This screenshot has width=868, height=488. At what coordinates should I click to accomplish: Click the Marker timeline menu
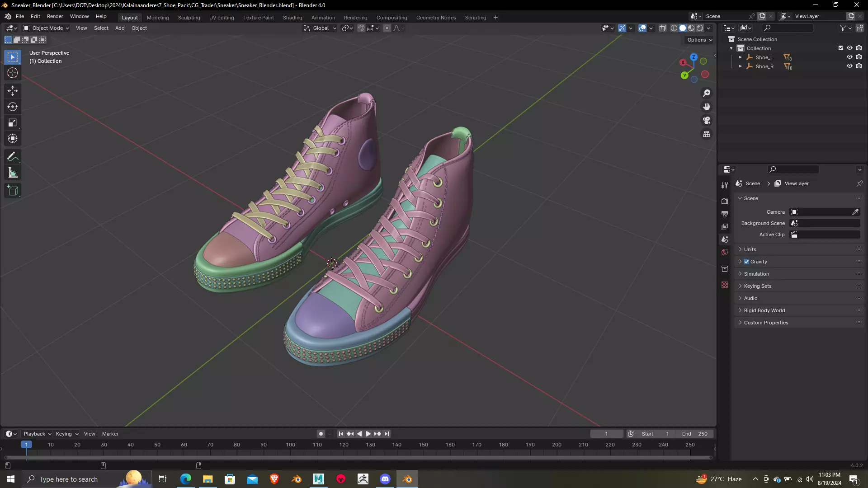(110, 434)
